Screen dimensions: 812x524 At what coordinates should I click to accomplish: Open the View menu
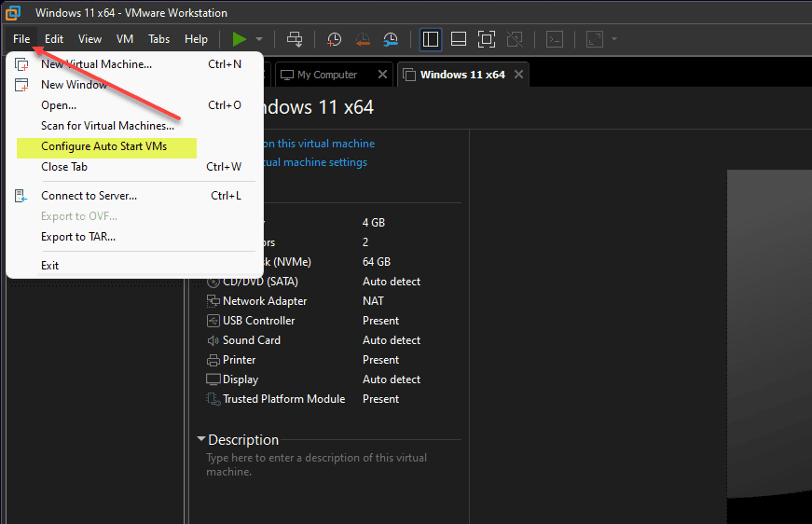(x=89, y=39)
